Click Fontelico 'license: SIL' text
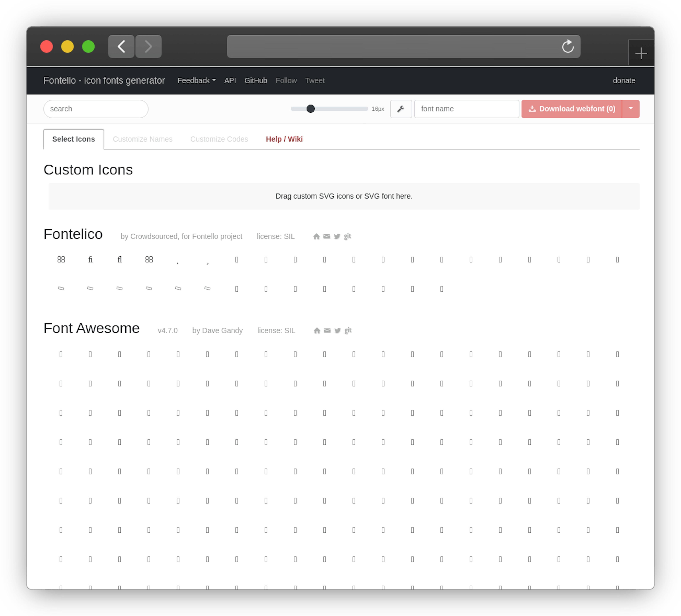The height and width of the screenshot is (616, 681). (276, 236)
